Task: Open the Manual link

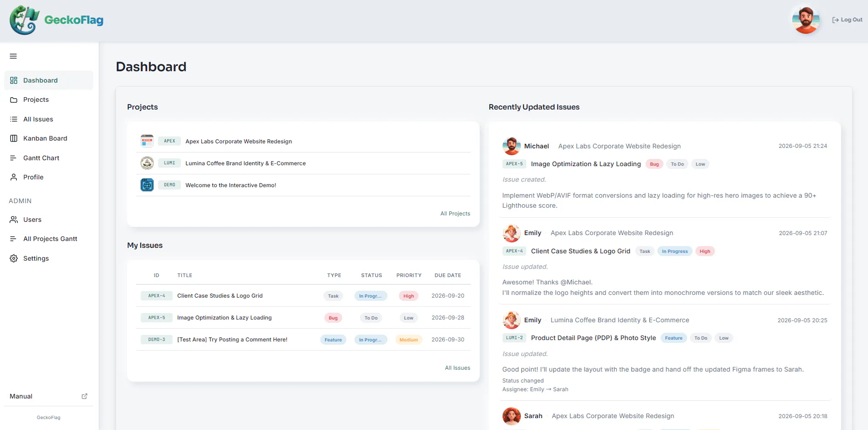Action: (x=48, y=396)
